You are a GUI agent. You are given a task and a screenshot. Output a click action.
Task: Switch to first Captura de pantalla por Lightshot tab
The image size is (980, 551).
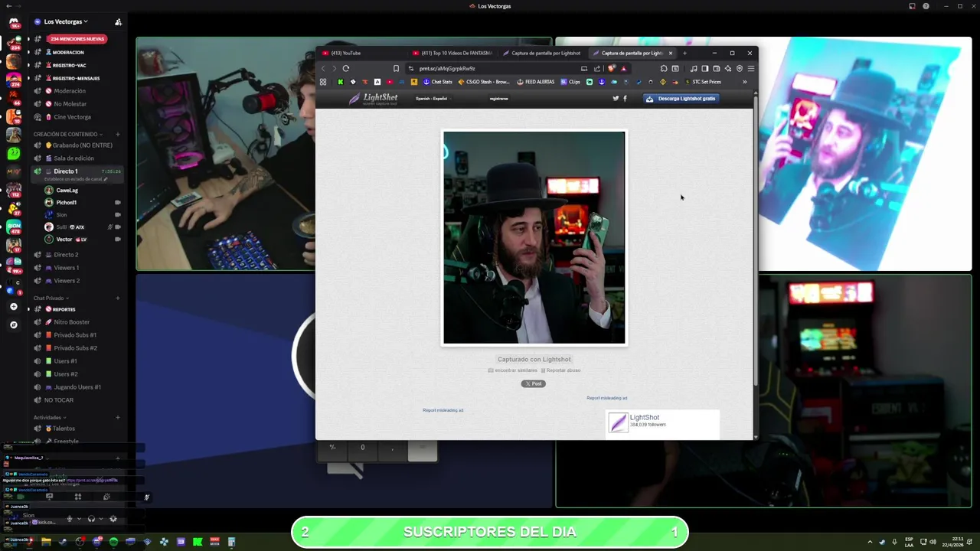coord(542,53)
